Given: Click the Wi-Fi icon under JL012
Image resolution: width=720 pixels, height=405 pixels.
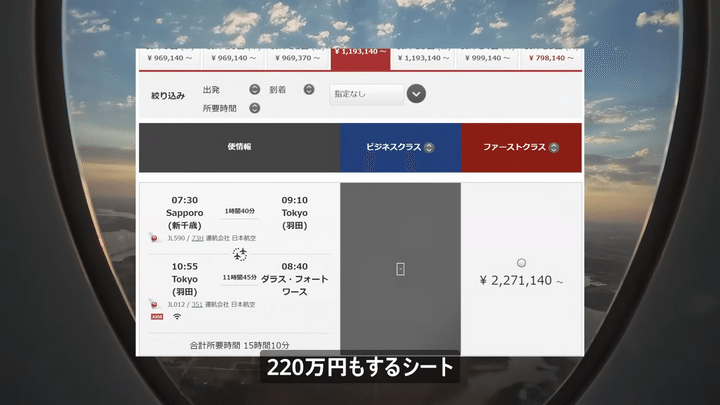Looking at the screenshot, I should (177, 316).
